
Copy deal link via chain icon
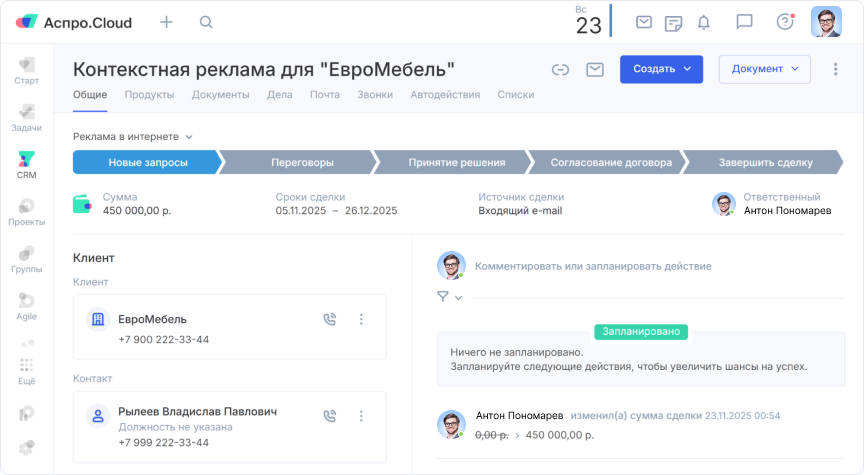pyautogui.click(x=561, y=69)
